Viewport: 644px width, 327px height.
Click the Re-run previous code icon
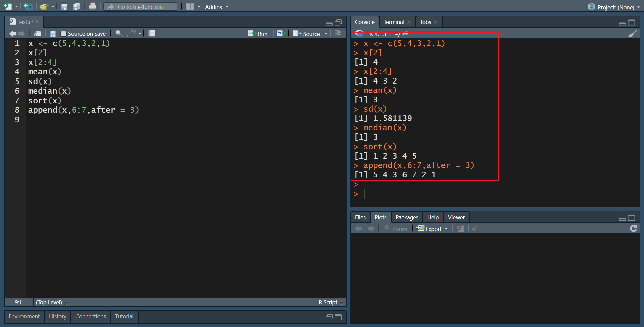(281, 33)
